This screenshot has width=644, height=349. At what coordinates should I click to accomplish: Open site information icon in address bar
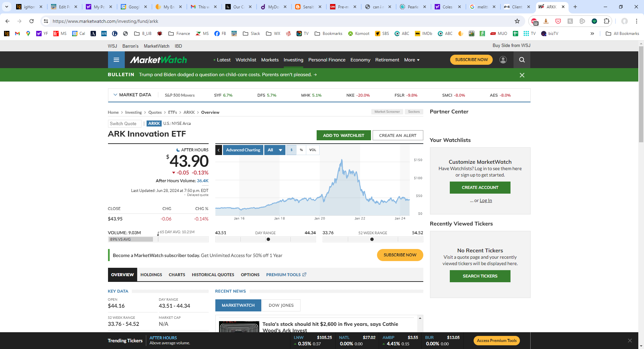click(x=46, y=21)
